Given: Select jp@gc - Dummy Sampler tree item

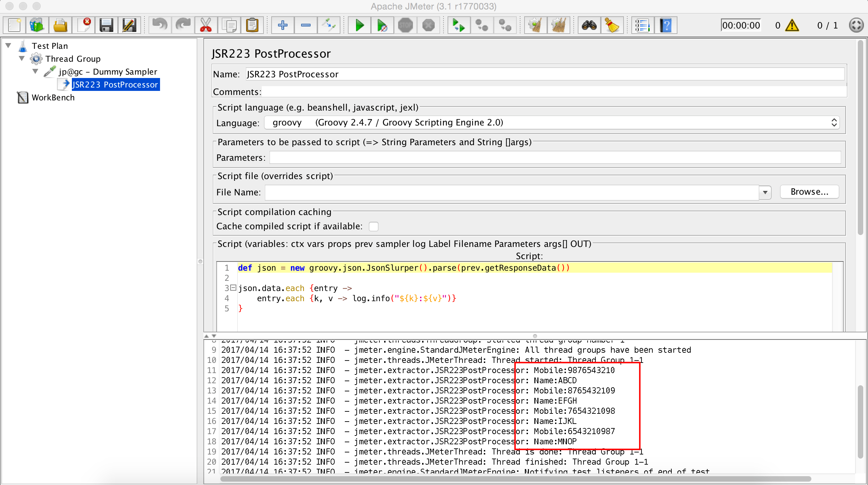Looking at the screenshot, I should tap(108, 72).
